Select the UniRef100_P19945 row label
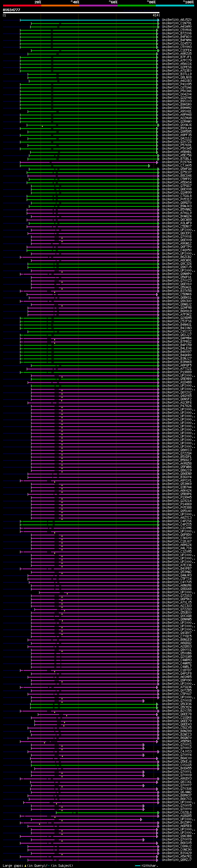This screenshot has height=868, width=197. 177,497
